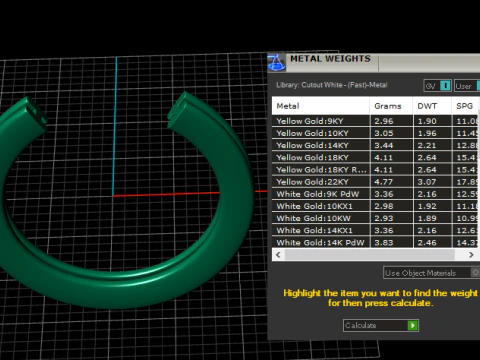Sort by the SPG column header
Image resolution: width=480 pixels, height=360 pixels.
[466, 106]
